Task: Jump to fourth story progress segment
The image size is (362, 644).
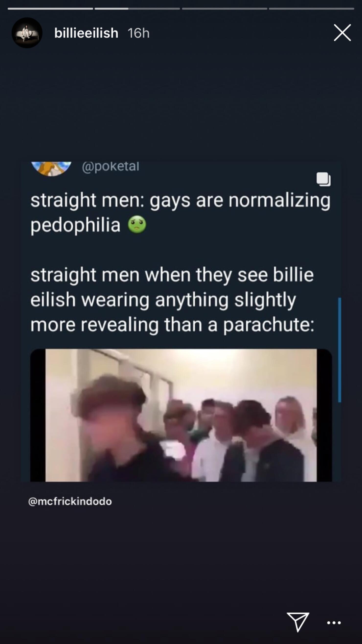Action: click(x=312, y=9)
